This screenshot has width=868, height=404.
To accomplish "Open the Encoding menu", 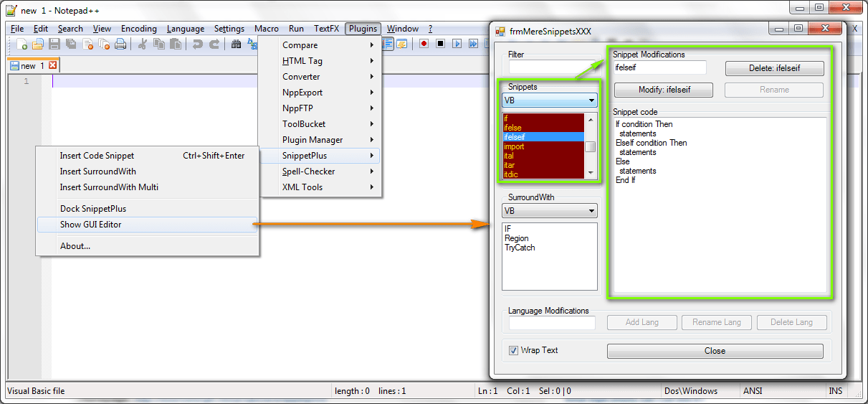I will 138,29.
